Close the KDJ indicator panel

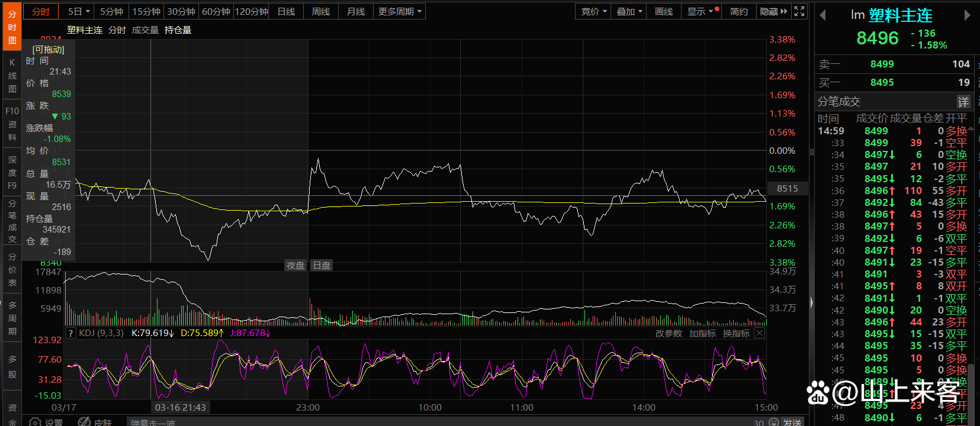759,334
